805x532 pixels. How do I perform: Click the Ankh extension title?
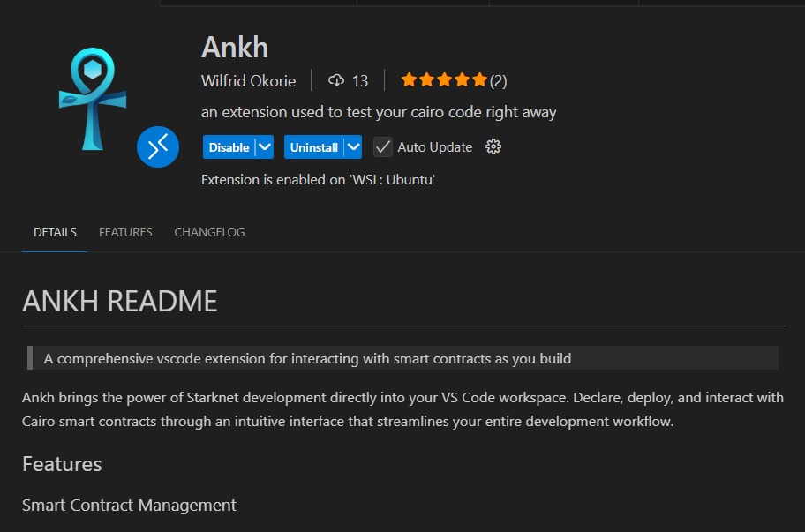tap(235, 48)
